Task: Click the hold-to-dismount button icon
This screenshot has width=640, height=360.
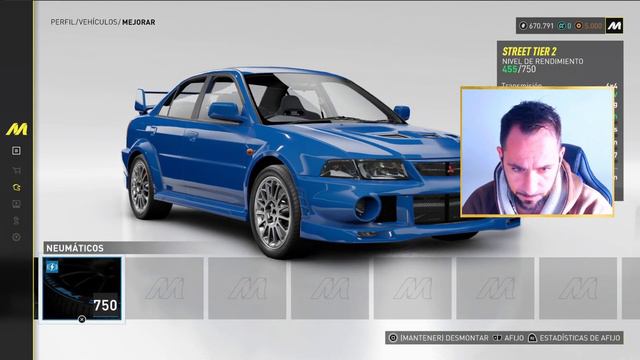Action: coord(393,338)
